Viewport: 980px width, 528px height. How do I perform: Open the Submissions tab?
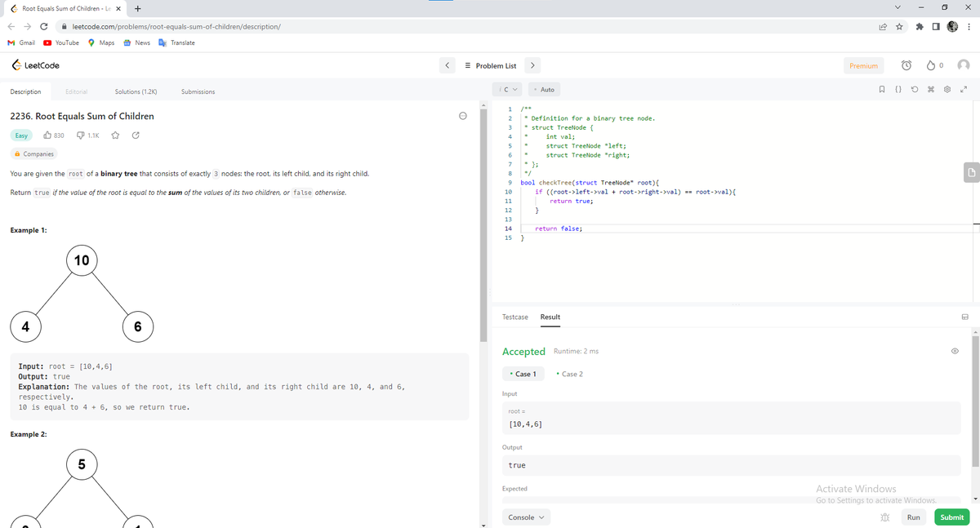tap(198, 91)
